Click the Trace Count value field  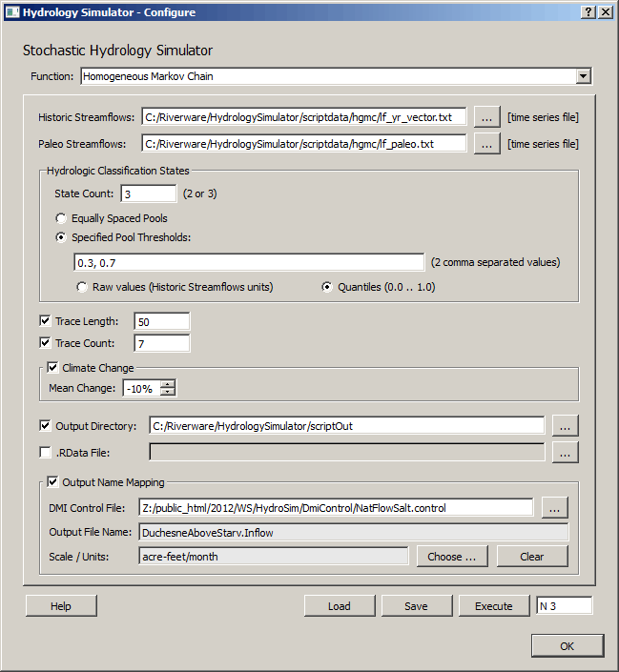(162, 344)
